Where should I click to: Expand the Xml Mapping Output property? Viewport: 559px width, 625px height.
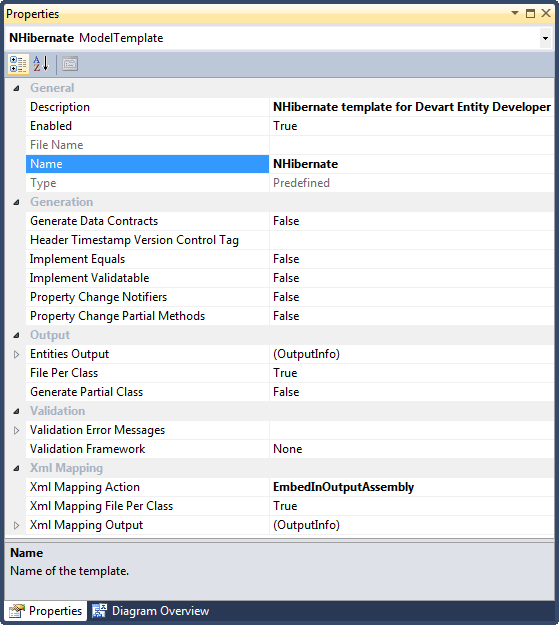point(16,525)
